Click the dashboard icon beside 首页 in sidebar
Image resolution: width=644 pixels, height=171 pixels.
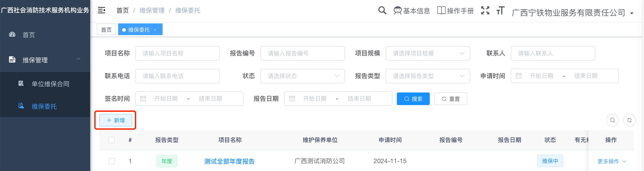pos(12,34)
